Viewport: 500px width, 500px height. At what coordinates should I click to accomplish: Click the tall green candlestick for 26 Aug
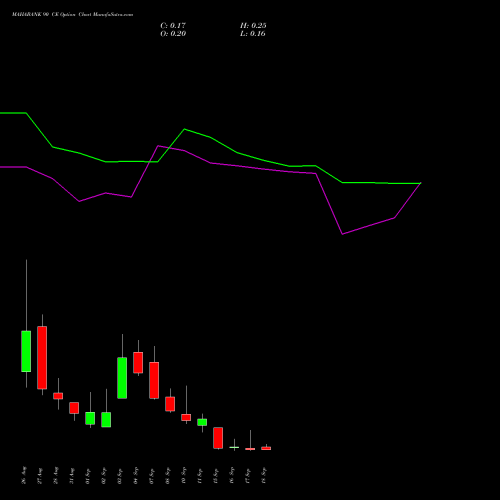point(26,351)
